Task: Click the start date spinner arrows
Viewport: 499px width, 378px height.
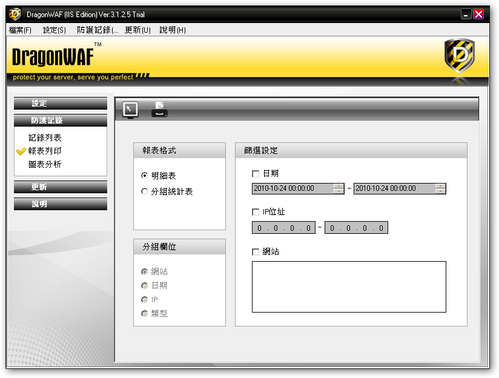Action: point(338,189)
